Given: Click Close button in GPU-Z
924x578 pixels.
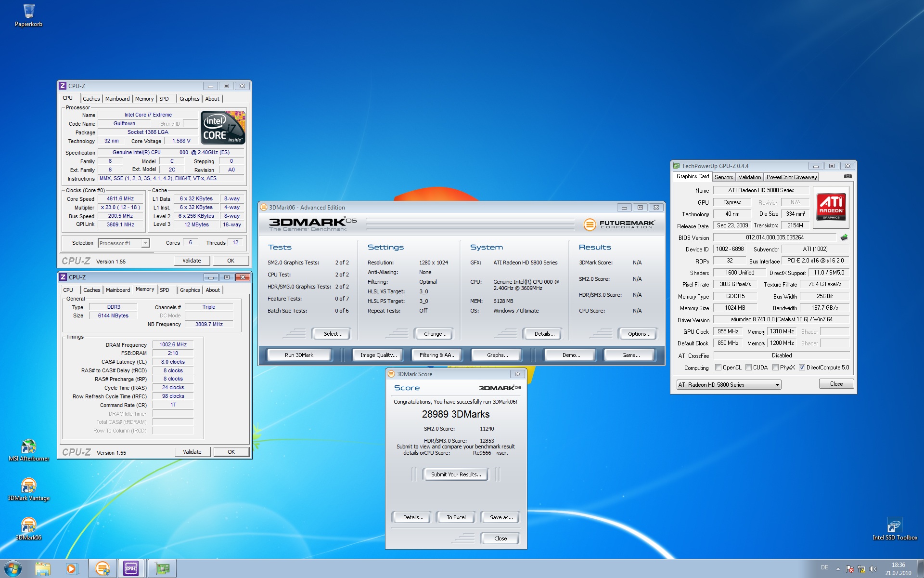Looking at the screenshot, I should 836,384.
